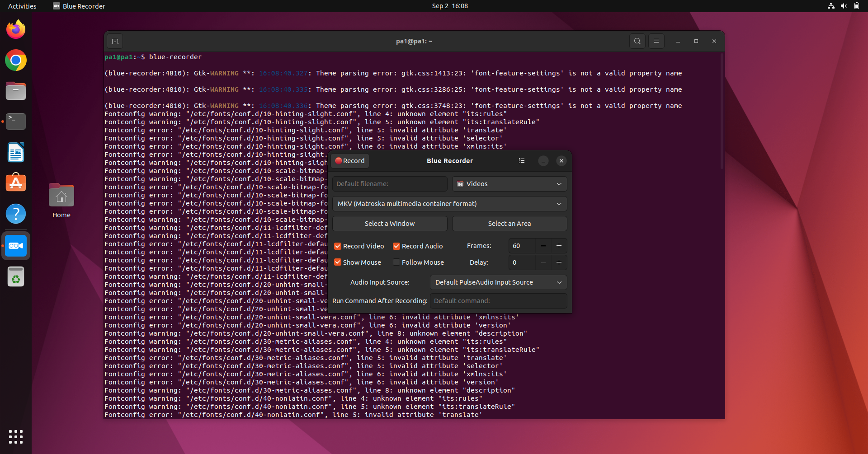Click the search icon in the terminal titlebar

tap(637, 41)
